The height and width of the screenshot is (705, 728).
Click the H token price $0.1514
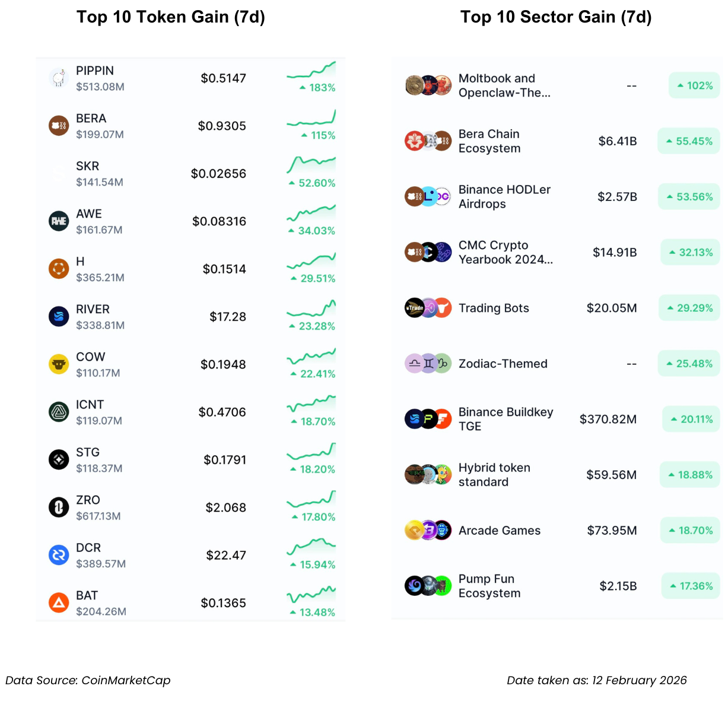(x=224, y=269)
